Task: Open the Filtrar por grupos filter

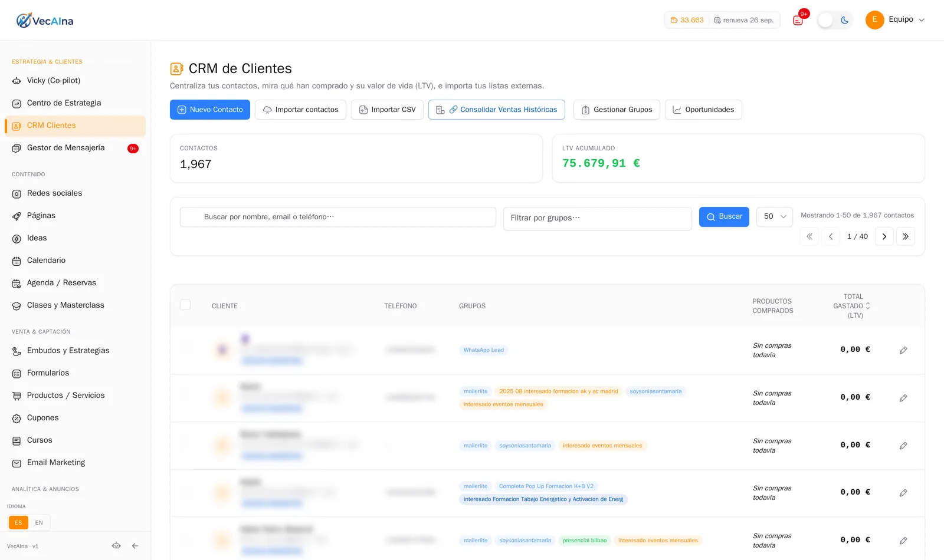Action: pyautogui.click(x=597, y=218)
